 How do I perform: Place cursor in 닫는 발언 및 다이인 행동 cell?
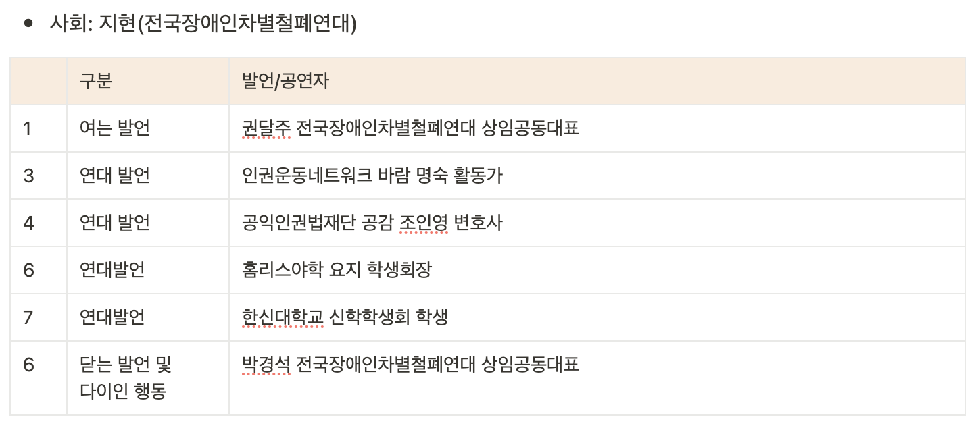[147, 378]
